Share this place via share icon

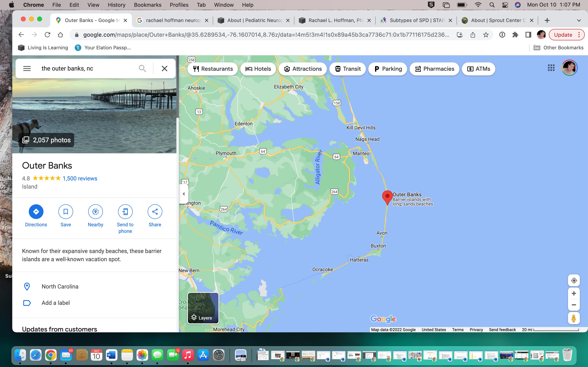(x=155, y=211)
